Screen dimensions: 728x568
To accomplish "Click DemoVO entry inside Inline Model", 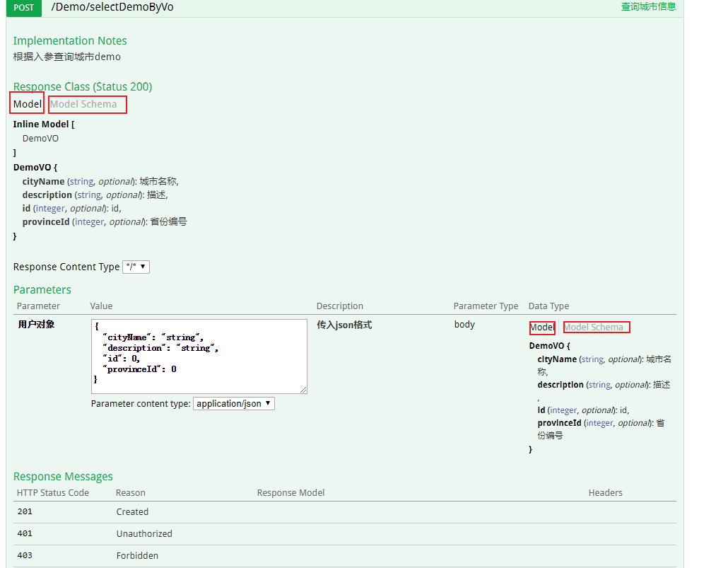I will point(40,139).
